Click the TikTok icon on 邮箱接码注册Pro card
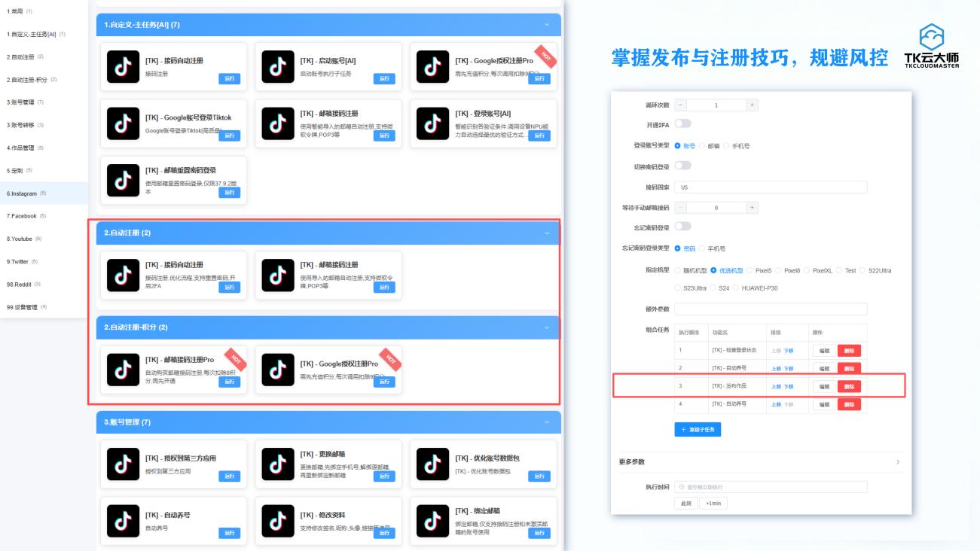Image resolution: width=980 pixels, height=551 pixels. point(124,369)
